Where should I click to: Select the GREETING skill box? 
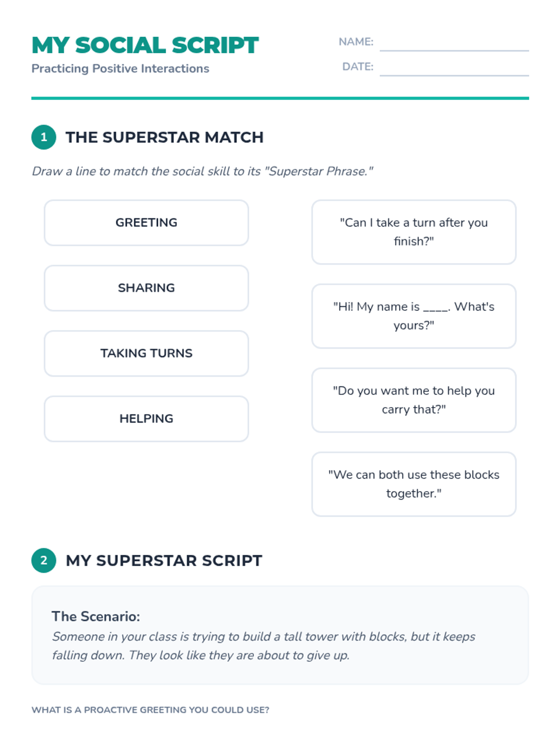pyautogui.click(x=147, y=223)
